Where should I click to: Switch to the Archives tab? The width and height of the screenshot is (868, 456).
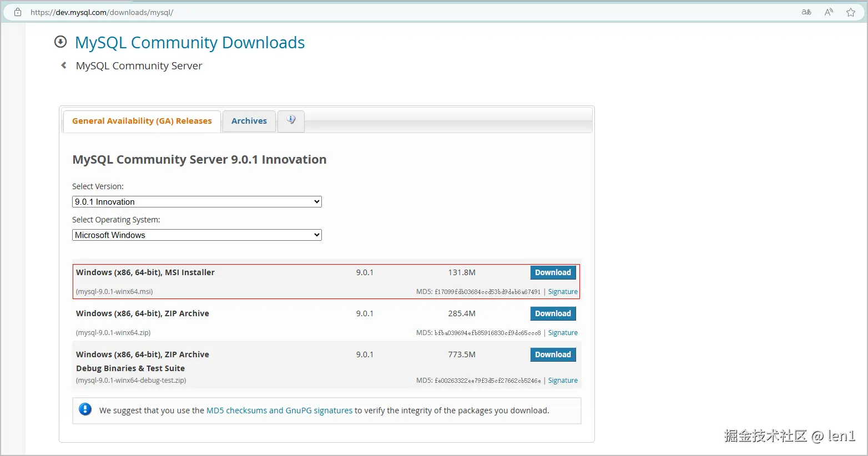[x=249, y=121]
